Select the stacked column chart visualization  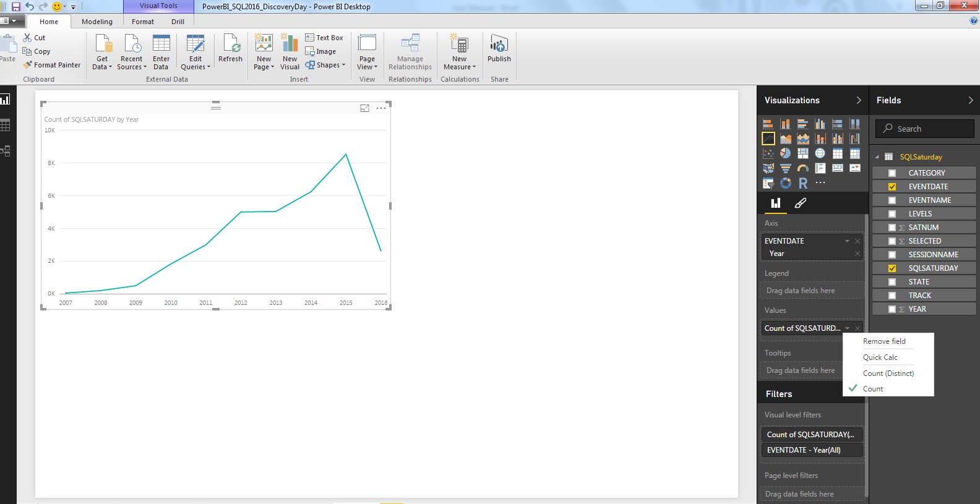click(785, 124)
